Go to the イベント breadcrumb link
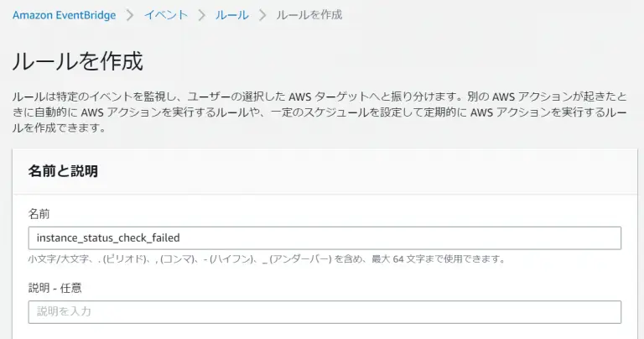Viewport: 644px width, 339px height. 166,15
